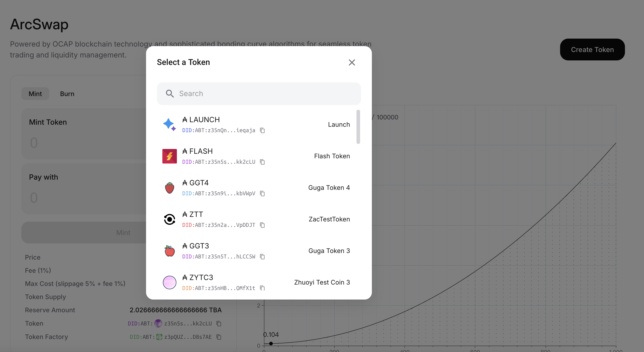Copy the ZTT token DID address
This screenshot has width=644, height=352.
pos(262,225)
